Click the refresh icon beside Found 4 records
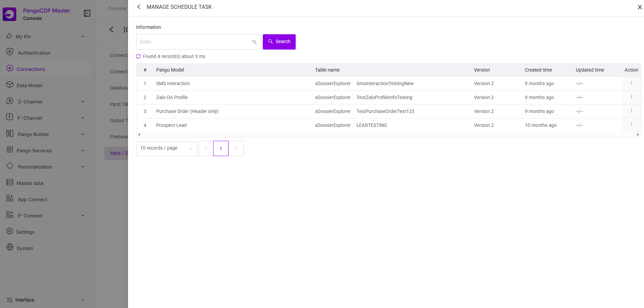This screenshot has width=644, height=308. (x=139, y=56)
